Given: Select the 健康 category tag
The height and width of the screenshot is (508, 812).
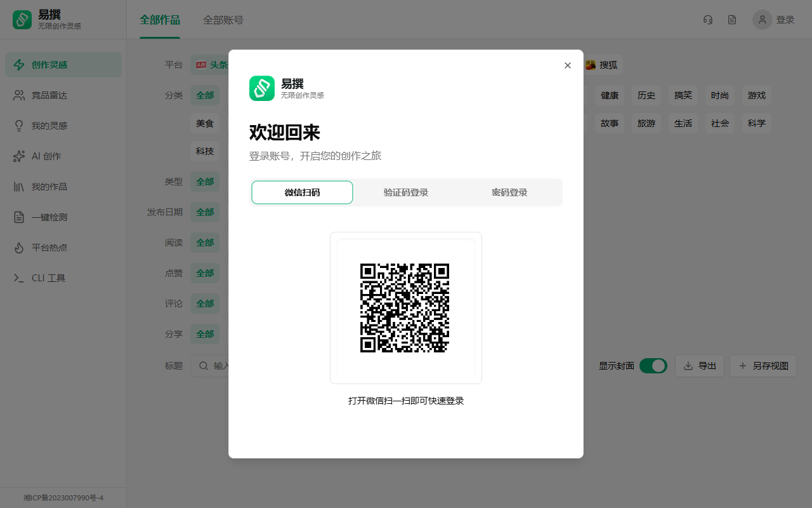Looking at the screenshot, I should [x=610, y=95].
